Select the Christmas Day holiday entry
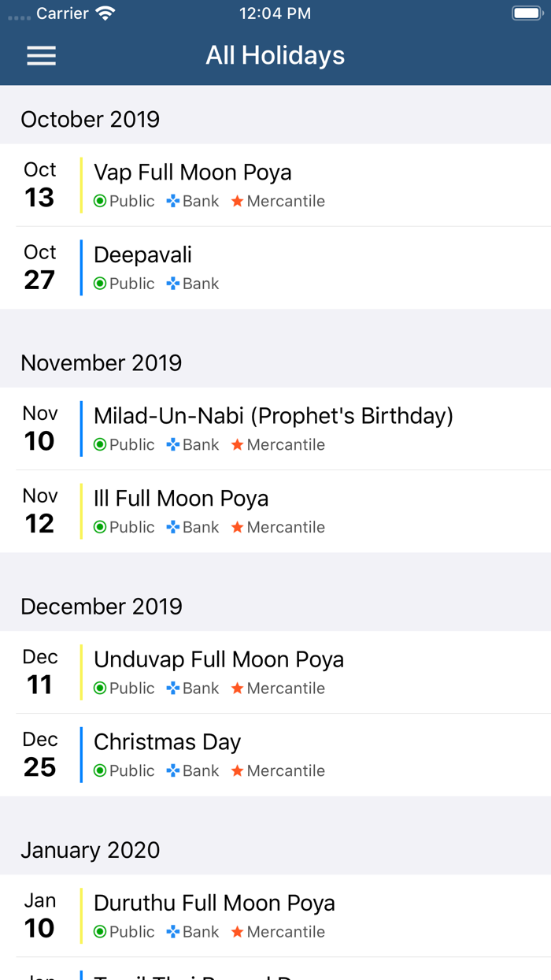 [275, 755]
